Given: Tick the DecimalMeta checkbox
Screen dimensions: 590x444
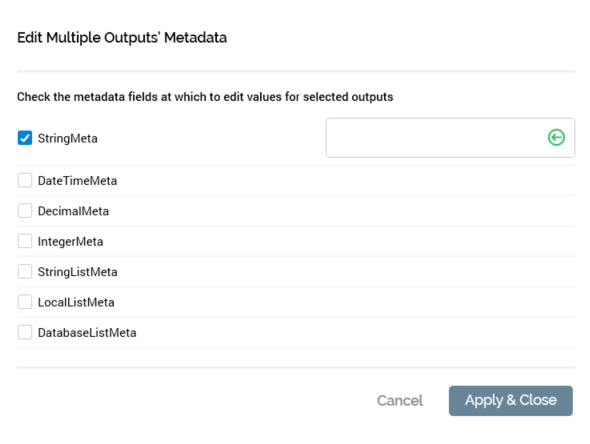Looking at the screenshot, I should [x=25, y=211].
